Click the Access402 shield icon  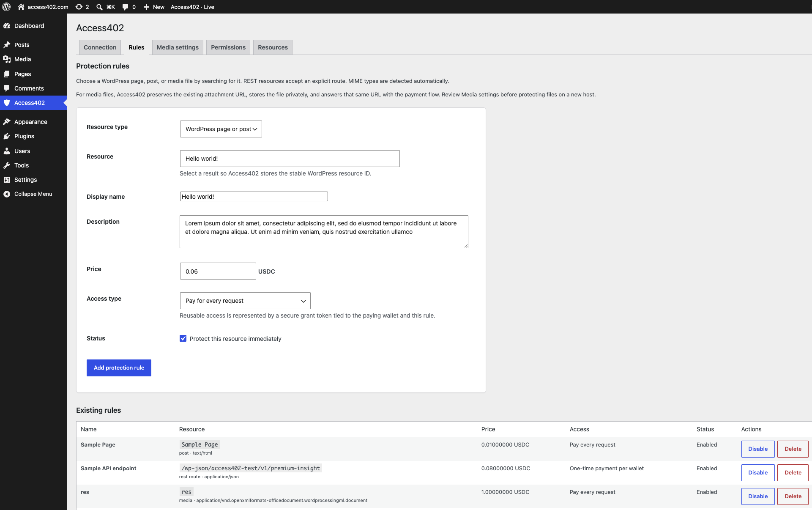click(x=7, y=103)
